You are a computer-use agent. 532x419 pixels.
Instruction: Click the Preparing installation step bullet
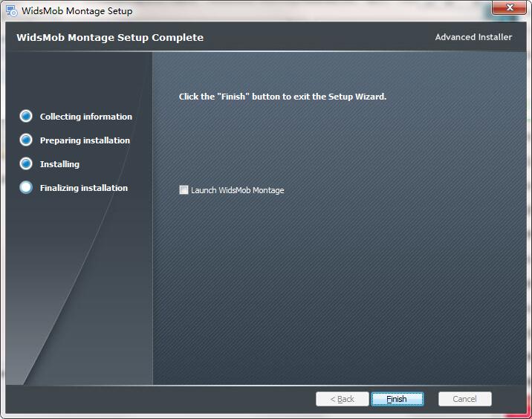coord(26,140)
